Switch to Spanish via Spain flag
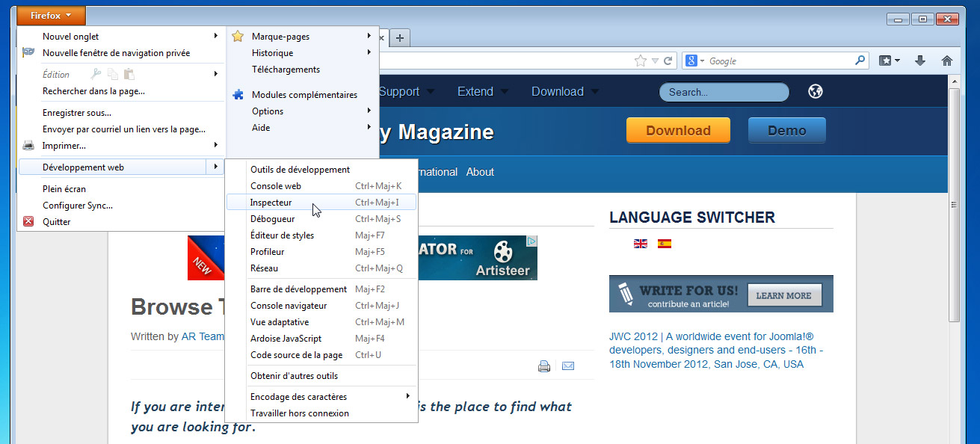Image resolution: width=980 pixels, height=444 pixels. [665, 243]
